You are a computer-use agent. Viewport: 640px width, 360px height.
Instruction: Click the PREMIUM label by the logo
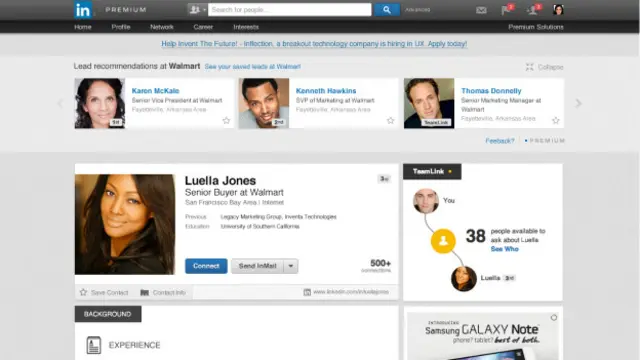point(126,10)
